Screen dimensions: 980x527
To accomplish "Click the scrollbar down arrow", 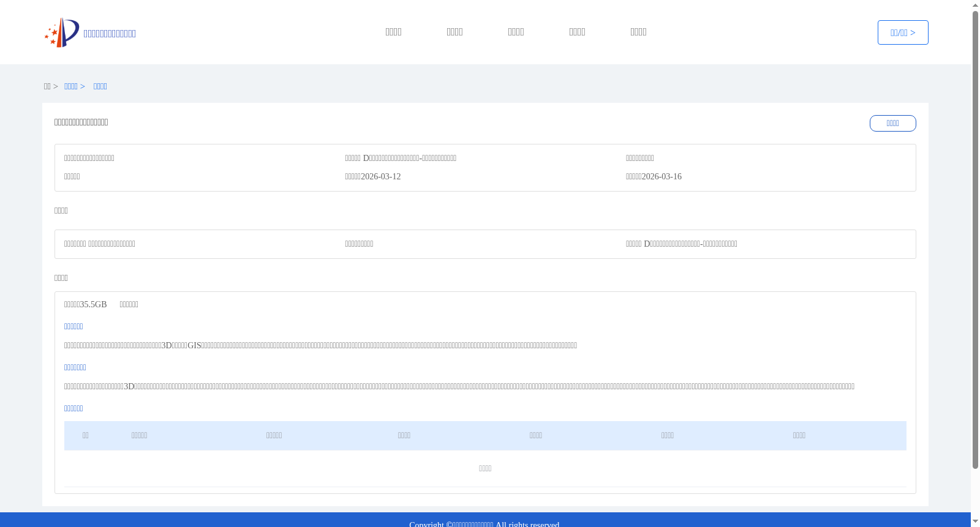I will pyautogui.click(x=975, y=521).
